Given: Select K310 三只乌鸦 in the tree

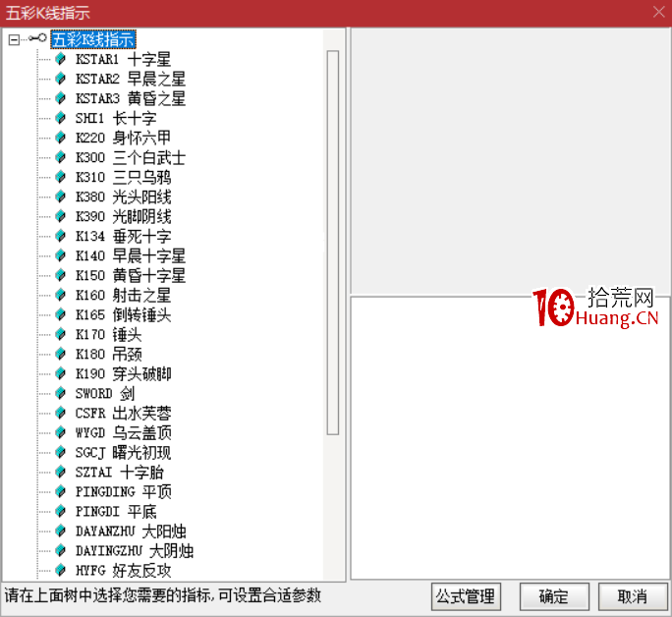Looking at the screenshot, I should (124, 178).
